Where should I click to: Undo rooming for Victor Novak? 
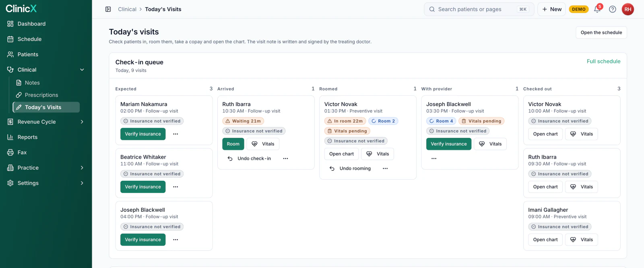(x=351, y=169)
